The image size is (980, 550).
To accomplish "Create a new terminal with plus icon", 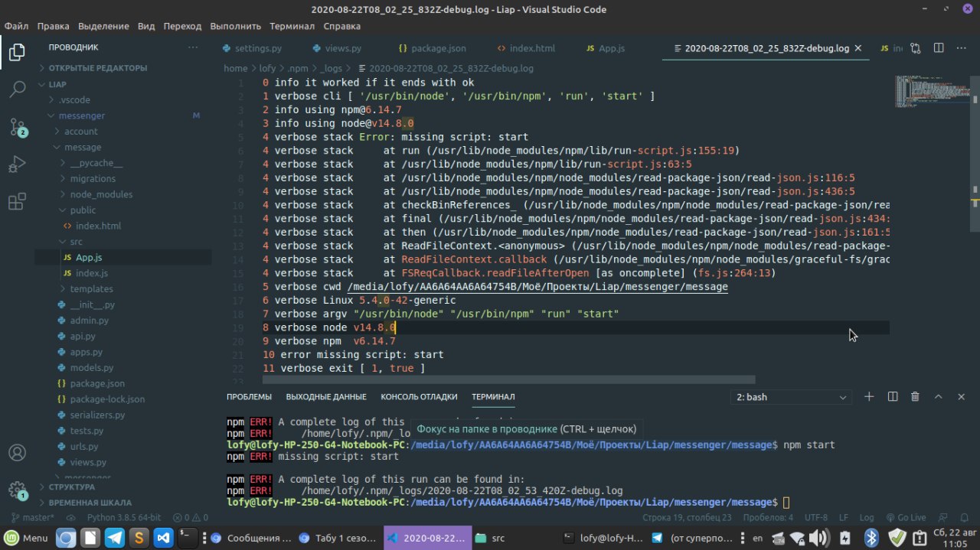I will click(869, 397).
